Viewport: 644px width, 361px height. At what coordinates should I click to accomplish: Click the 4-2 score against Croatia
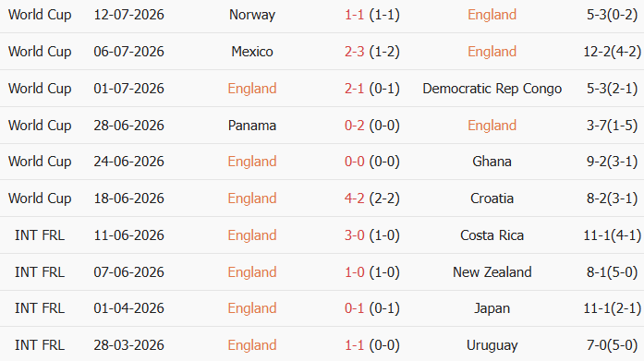tap(354, 199)
